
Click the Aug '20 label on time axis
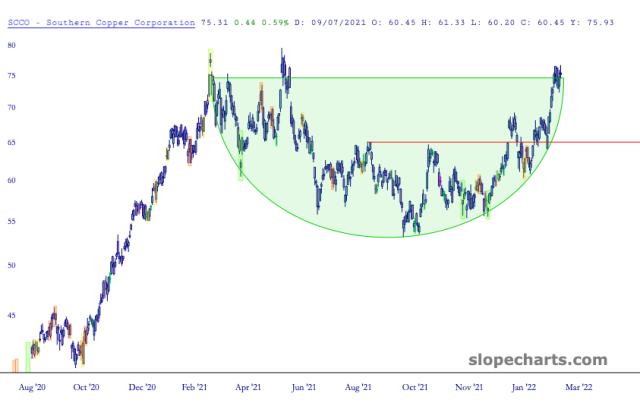click(x=32, y=385)
